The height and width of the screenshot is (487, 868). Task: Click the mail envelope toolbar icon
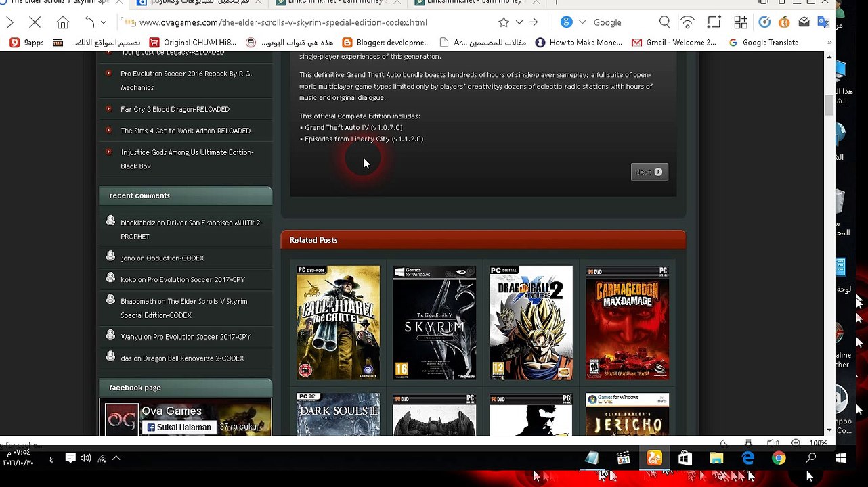tap(804, 22)
